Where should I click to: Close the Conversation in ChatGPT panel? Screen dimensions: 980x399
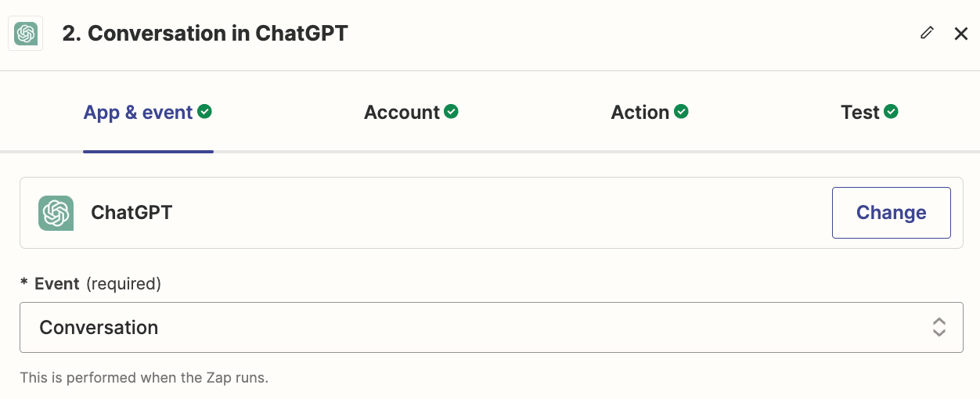click(961, 34)
